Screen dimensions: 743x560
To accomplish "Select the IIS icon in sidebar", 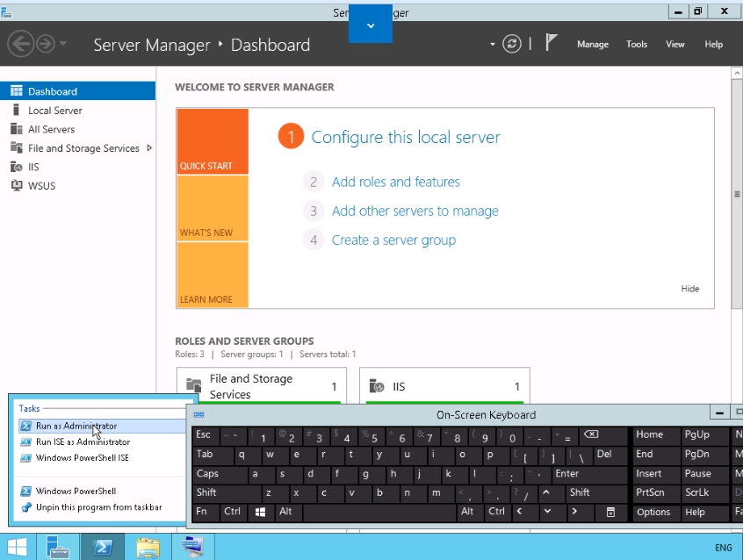I will pyautogui.click(x=16, y=167).
